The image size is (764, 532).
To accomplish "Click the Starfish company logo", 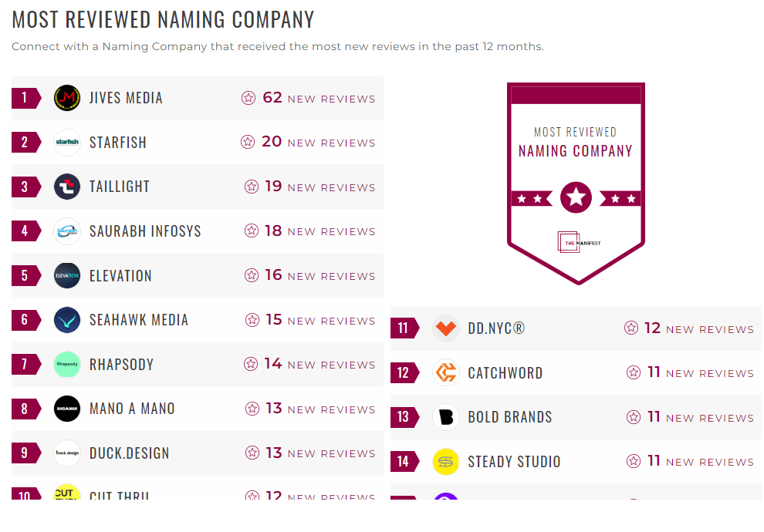I will tap(67, 143).
